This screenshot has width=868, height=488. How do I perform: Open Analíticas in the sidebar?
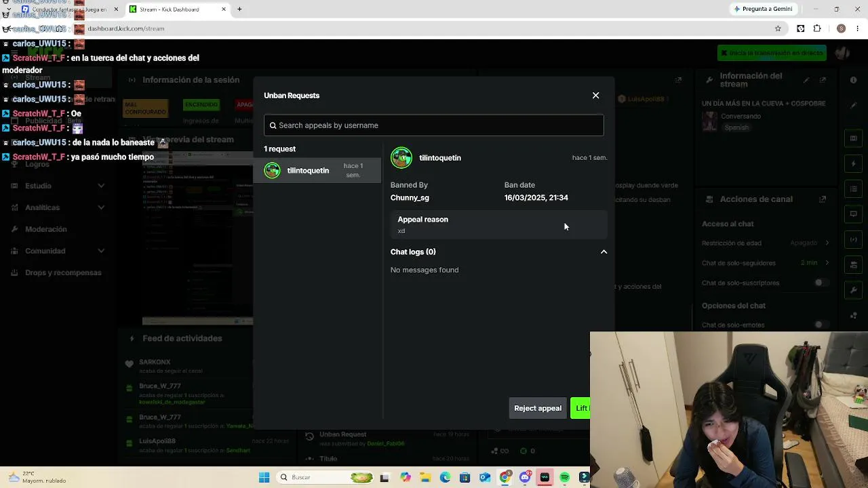point(42,207)
